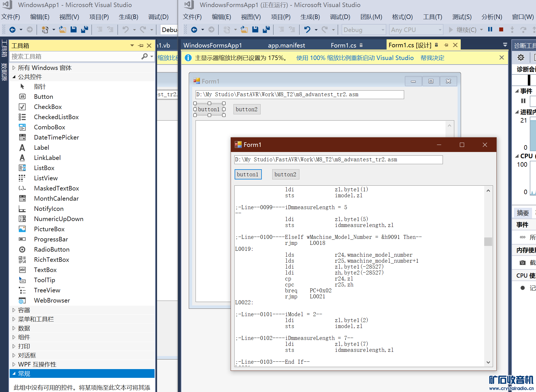Viewport: 536px width, 392px height.
Task: Switch to the app.manifest tab
Action: [x=286, y=45]
